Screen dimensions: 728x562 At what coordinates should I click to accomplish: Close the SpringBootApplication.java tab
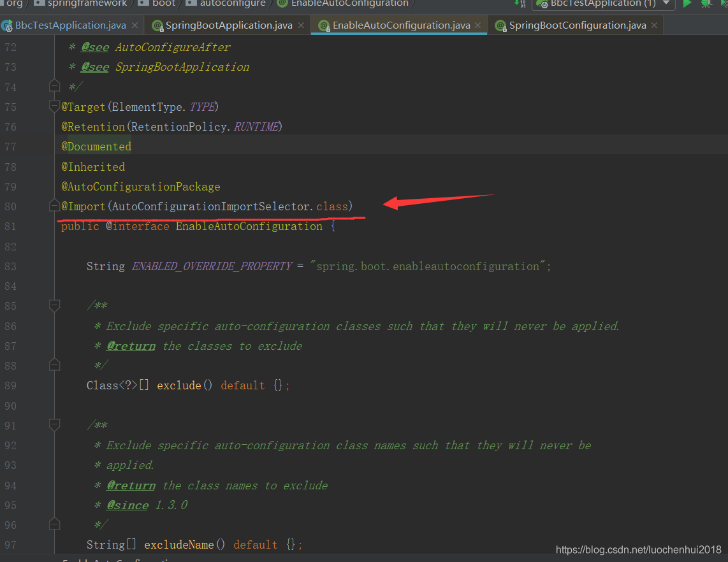click(x=300, y=25)
